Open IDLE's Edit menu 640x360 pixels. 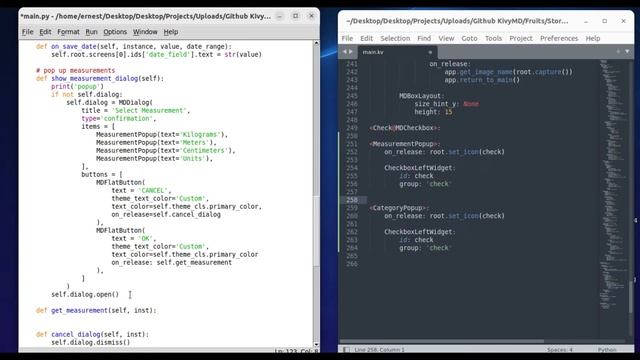coord(45,32)
